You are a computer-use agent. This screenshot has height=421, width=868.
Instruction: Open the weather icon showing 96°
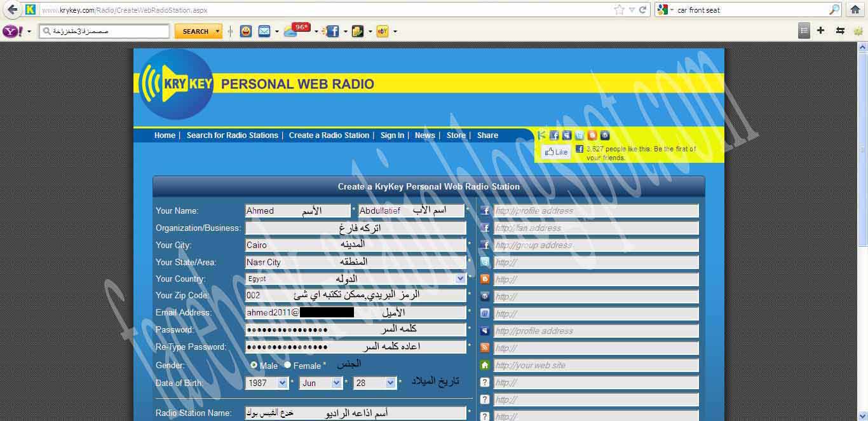pyautogui.click(x=297, y=30)
